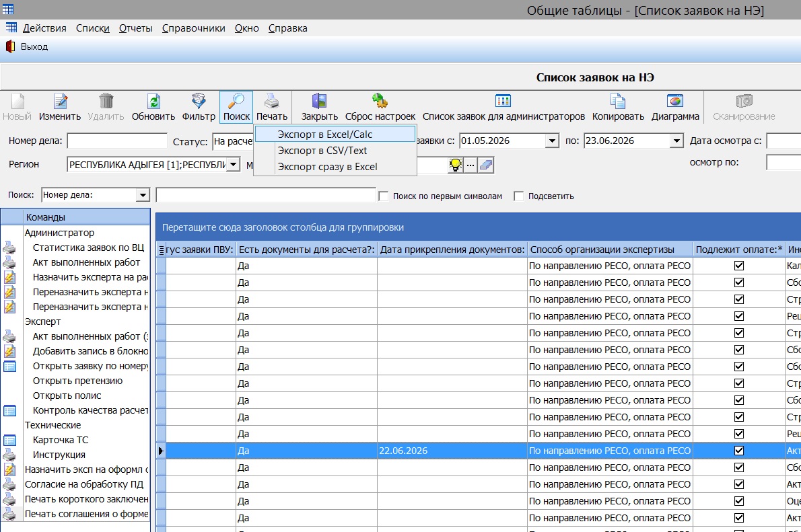Click the icon beside Карточка ТС
The image size is (801, 532).
click(x=9, y=440)
